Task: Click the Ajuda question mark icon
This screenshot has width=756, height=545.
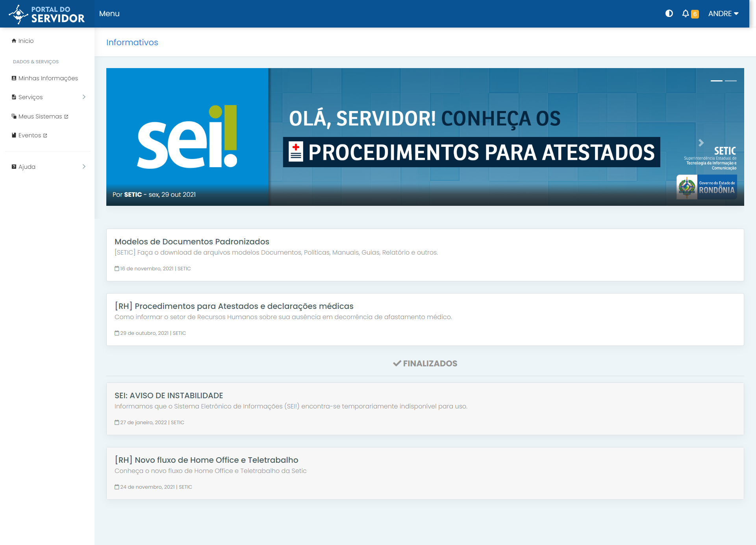Action: (x=14, y=166)
